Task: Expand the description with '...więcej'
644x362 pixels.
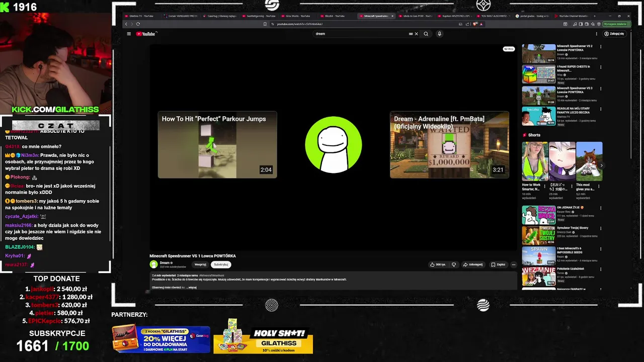Action: pyautogui.click(x=191, y=288)
